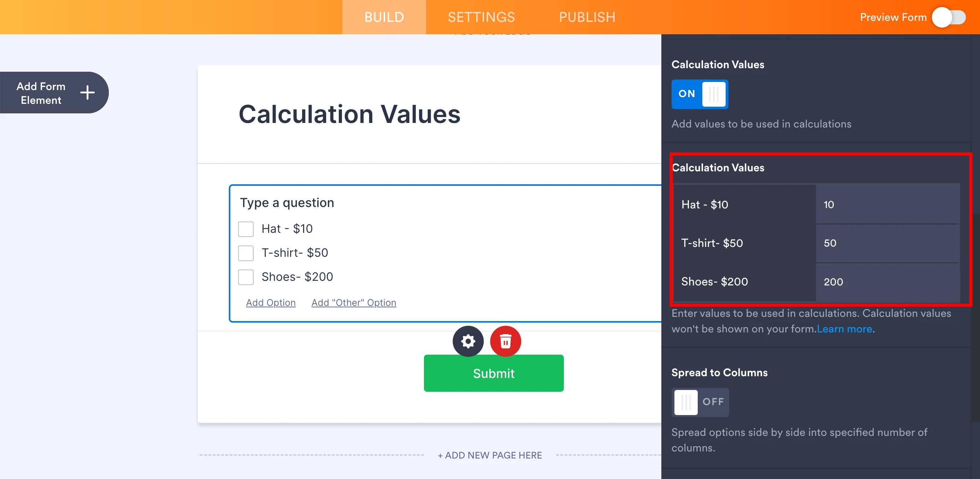Click the plus icon to add form element

pos(88,93)
